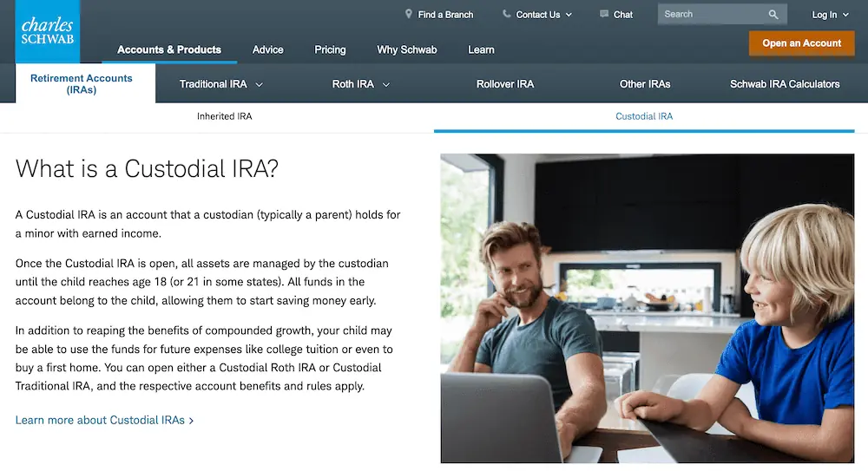The image size is (868, 471).
Task: Switch to the Inherited IRA tab
Action: (x=225, y=116)
